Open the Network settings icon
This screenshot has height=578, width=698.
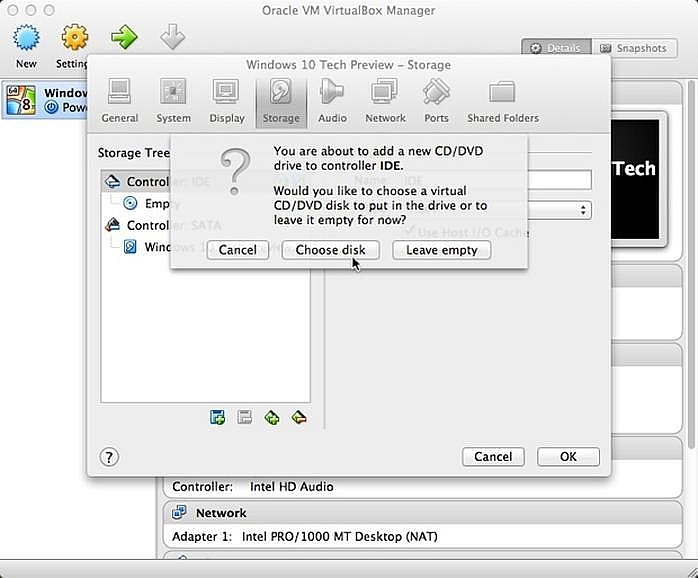pyautogui.click(x=385, y=101)
